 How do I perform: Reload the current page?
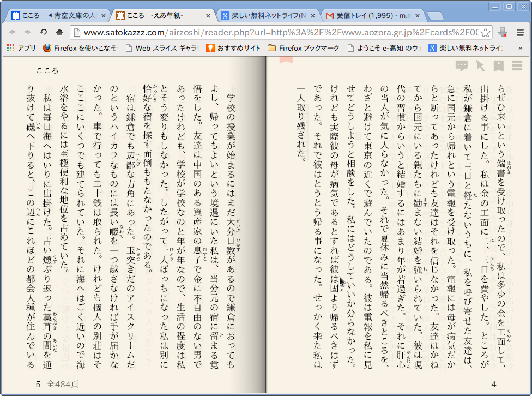pos(44,32)
